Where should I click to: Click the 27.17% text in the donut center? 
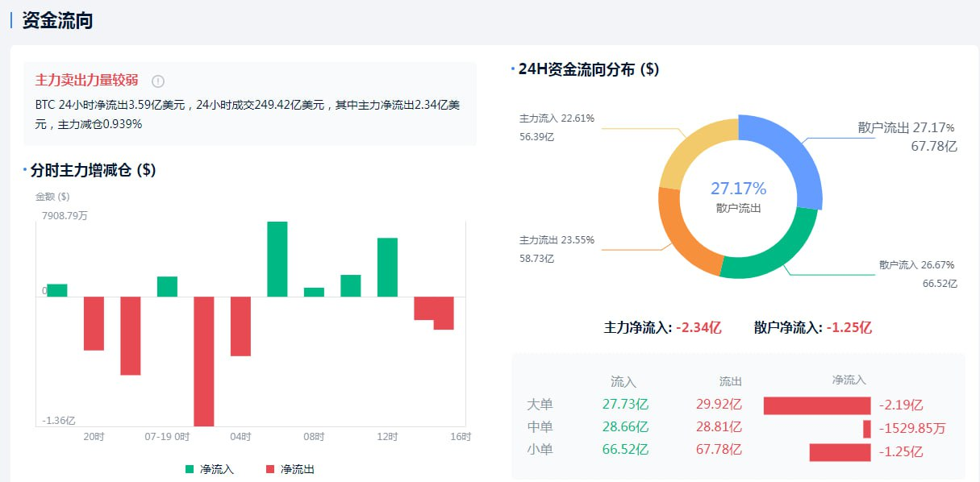[740, 187]
